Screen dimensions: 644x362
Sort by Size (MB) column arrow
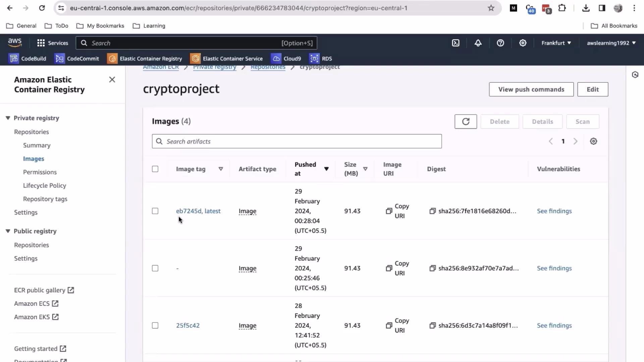(x=365, y=169)
